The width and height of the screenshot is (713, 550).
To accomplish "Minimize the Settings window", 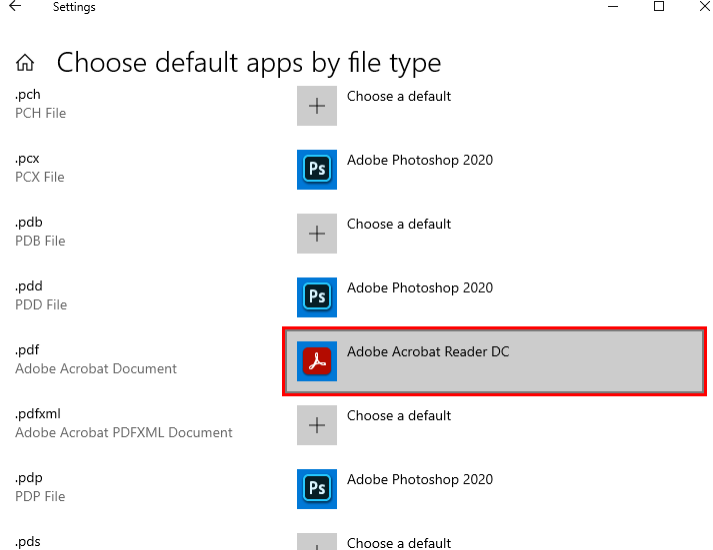I will [613, 6].
